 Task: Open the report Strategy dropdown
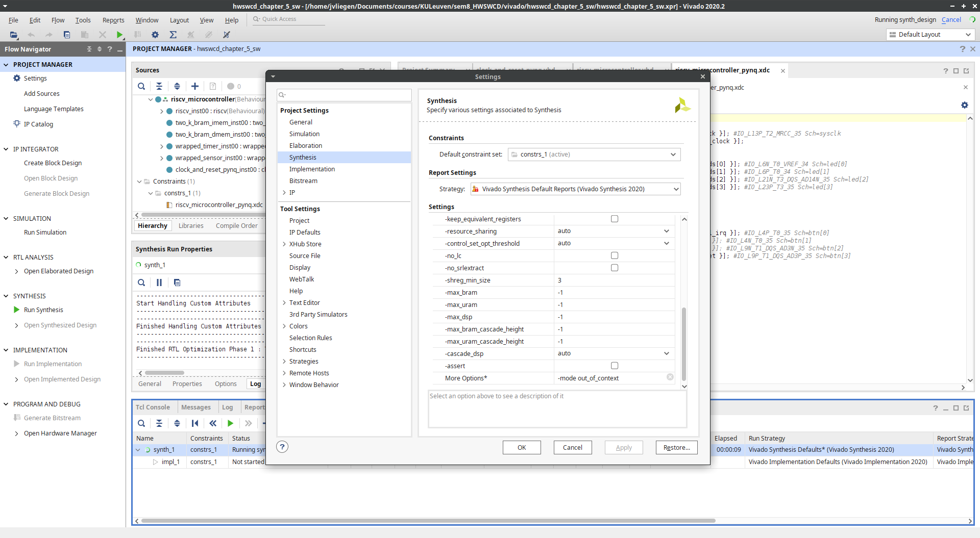(576, 189)
